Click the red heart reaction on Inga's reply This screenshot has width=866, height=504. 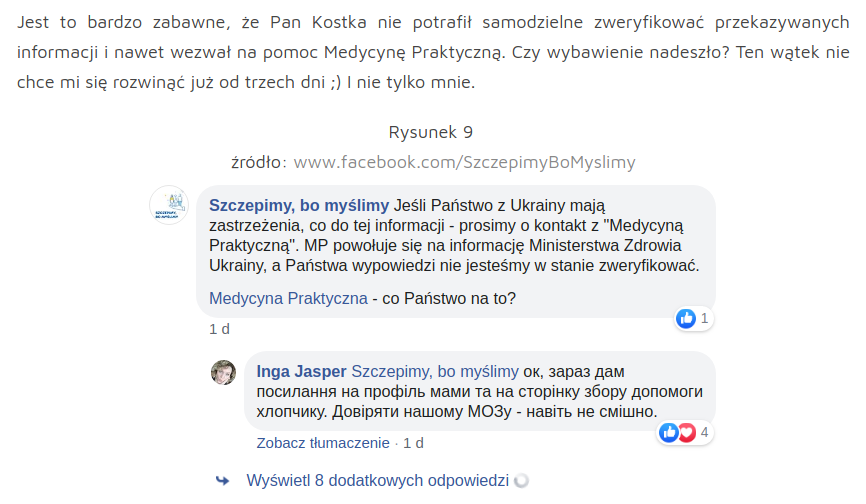coord(686,432)
